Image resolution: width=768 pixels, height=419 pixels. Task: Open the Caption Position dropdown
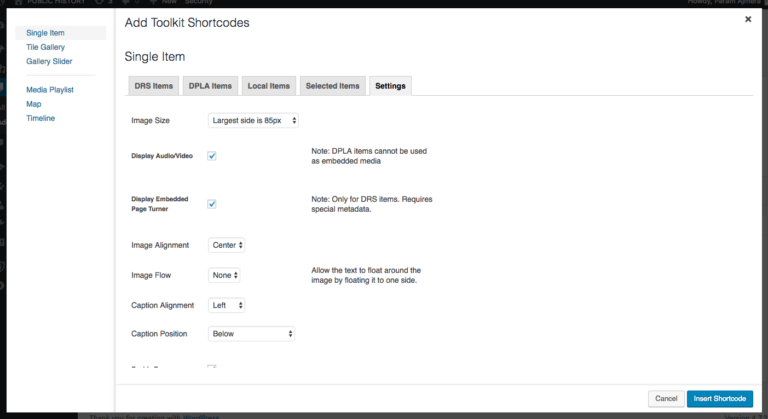[x=251, y=333]
